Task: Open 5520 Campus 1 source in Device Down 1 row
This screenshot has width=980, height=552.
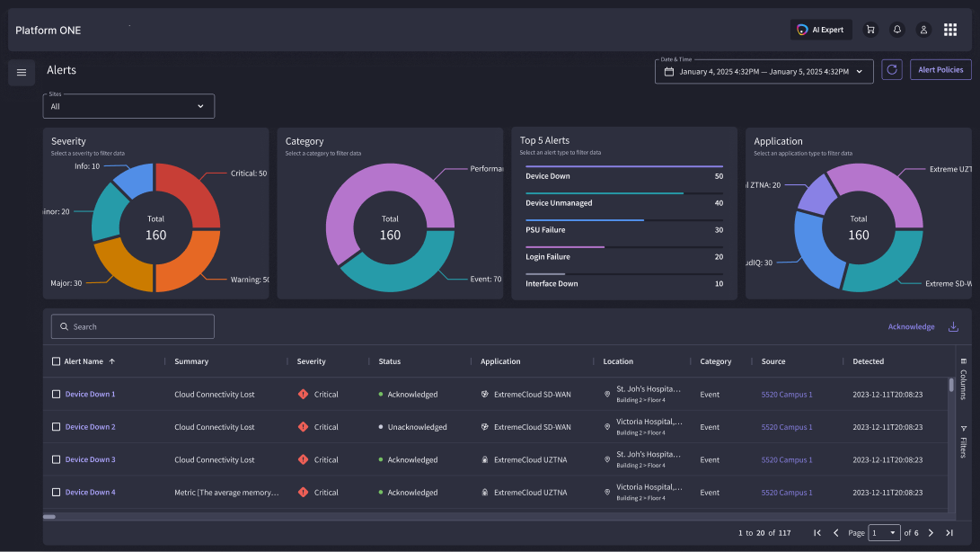Action: [786, 395]
